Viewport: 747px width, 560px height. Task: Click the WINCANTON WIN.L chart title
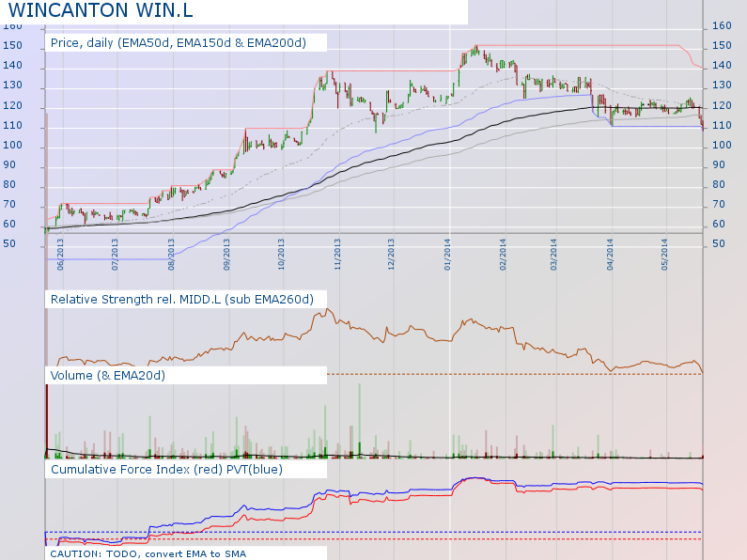pyautogui.click(x=101, y=10)
